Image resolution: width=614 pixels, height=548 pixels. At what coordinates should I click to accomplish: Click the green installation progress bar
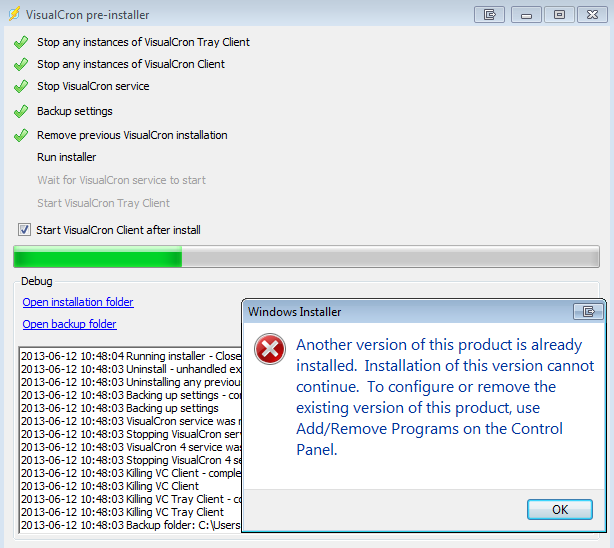[x=306, y=257]
